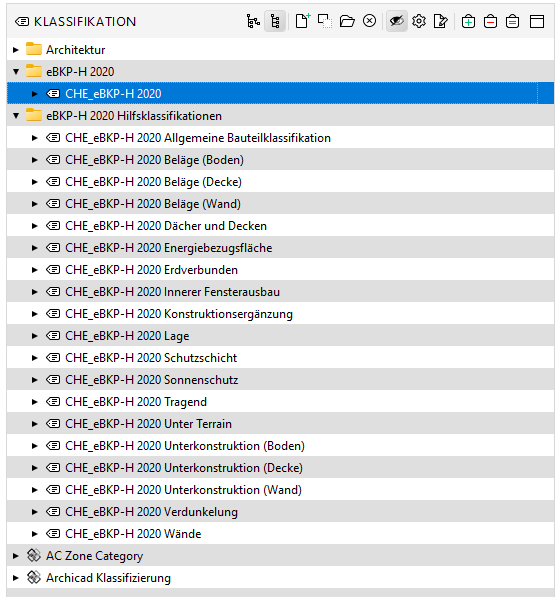560x597 pixels.
Task: Open a classification file with the folder icon
Action: tap(347, 21)
